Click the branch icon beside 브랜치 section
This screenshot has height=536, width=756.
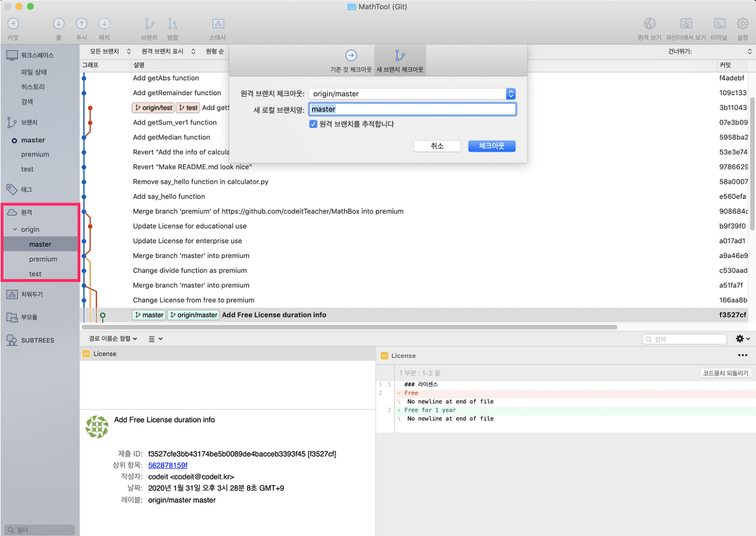(x=11, y=123)
